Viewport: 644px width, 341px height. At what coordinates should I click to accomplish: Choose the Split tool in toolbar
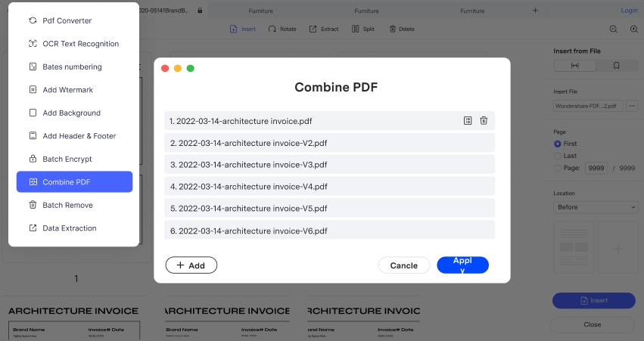pyautogui.click(x=363, y=29)
